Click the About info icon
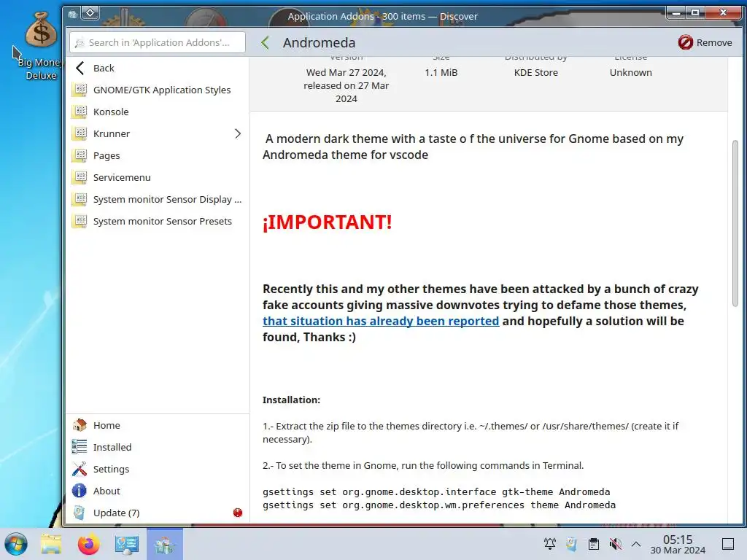Screen dimensions: 747x560 pyautogui.click(x=80, y=491)
